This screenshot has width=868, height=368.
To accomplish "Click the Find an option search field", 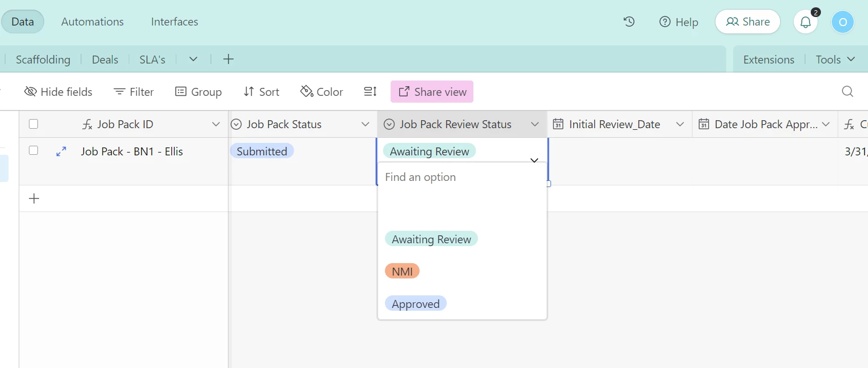I will 461,177.
